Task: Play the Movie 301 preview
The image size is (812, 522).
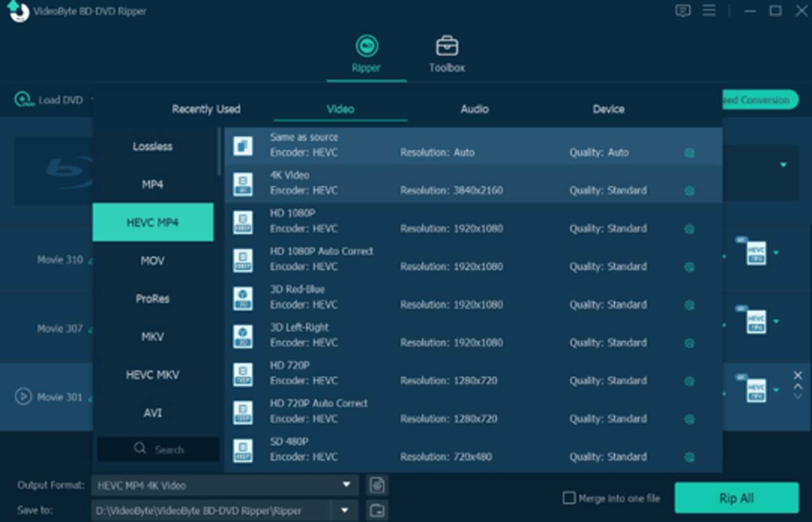Action: click(23, 397)
